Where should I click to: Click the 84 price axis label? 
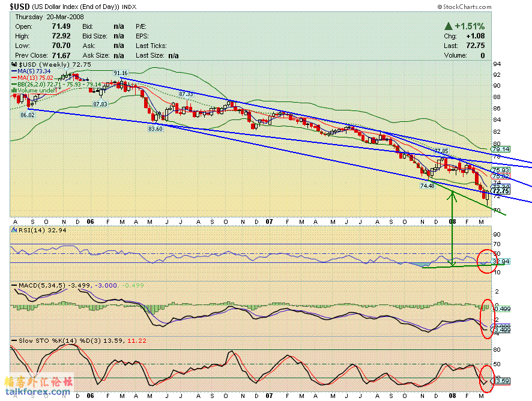click(497, 119)
